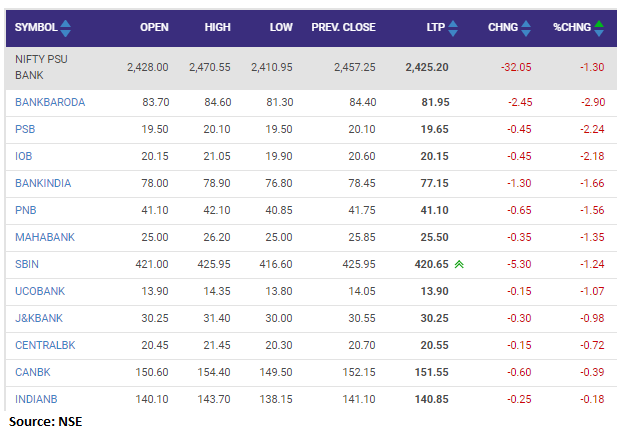Click UCOBANK symbol

click(x=42, y=291)
